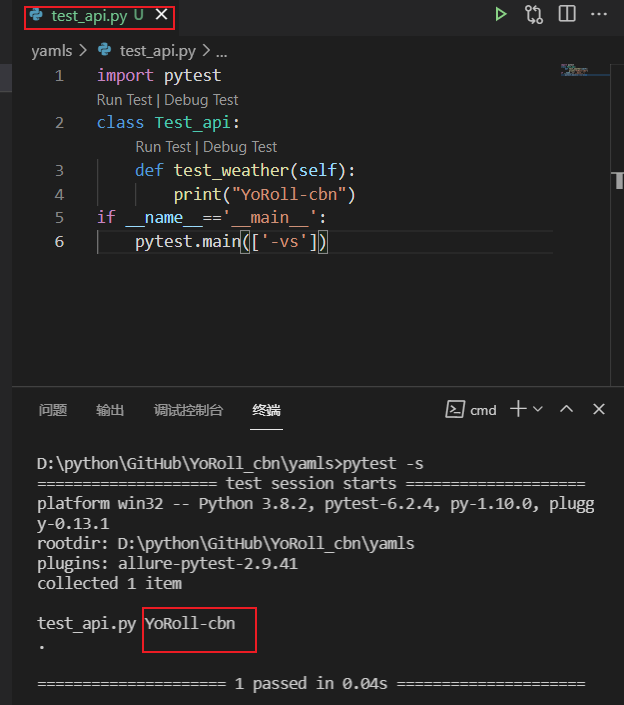Switch to the 终端 panel tab

(x=266, y=410)
